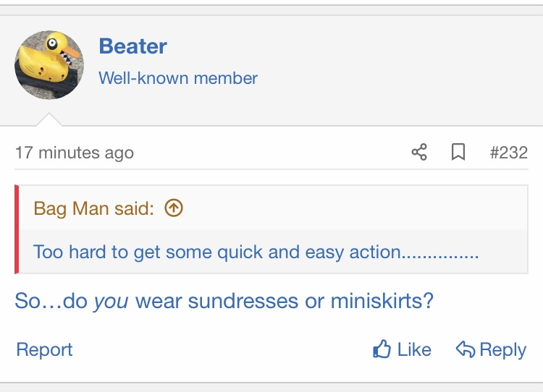
Task: Open Beater's duck avatar picture
Action: pyautogui.click(x=49, y=65)
